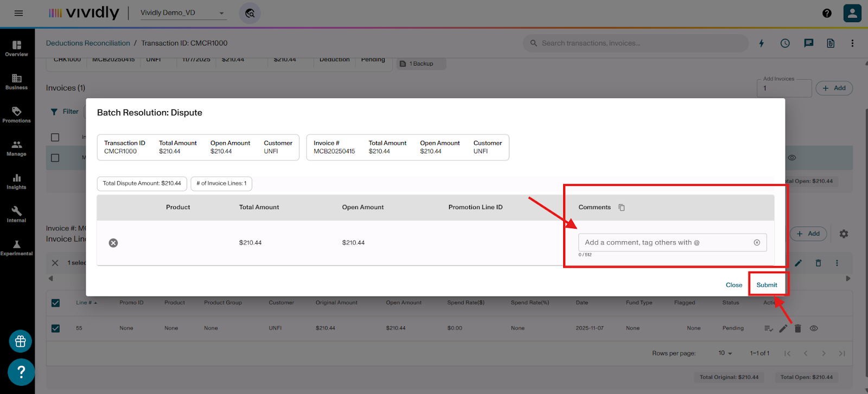Image resolution: width=868 pixels, height=394 pixels.
Task: Open the rows per page dropdown
Action: point(725,353)
